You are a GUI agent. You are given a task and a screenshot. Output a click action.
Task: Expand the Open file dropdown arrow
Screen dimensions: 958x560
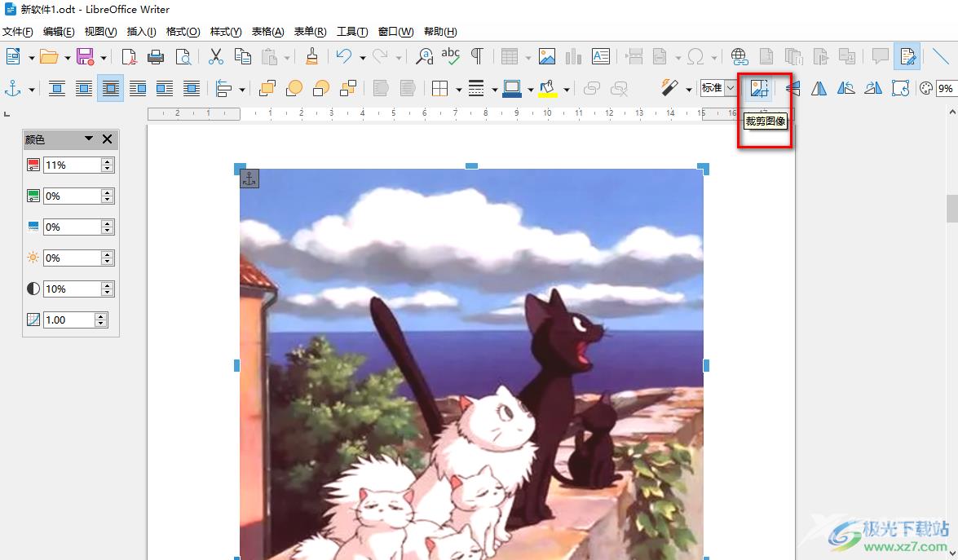tap(67, 57)
